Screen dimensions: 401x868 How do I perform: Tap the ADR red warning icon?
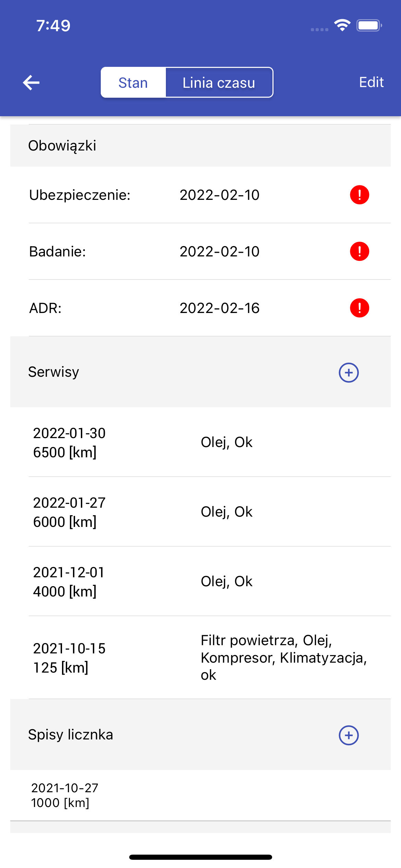pos(359,308)
